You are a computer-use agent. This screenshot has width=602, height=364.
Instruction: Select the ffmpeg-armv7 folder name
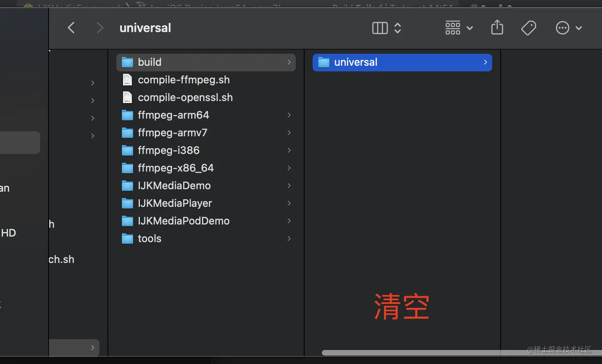tap(172, 133)
